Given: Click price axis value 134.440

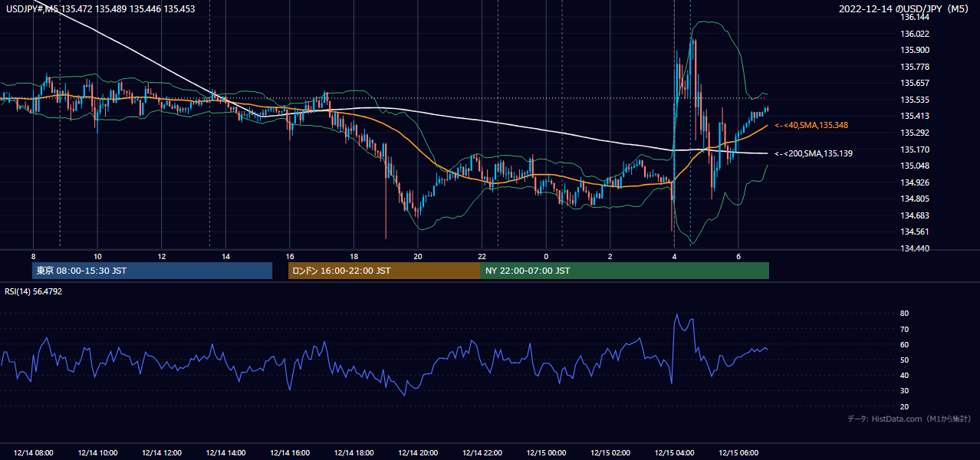Looking at the screenshot, I should point(915,248).
